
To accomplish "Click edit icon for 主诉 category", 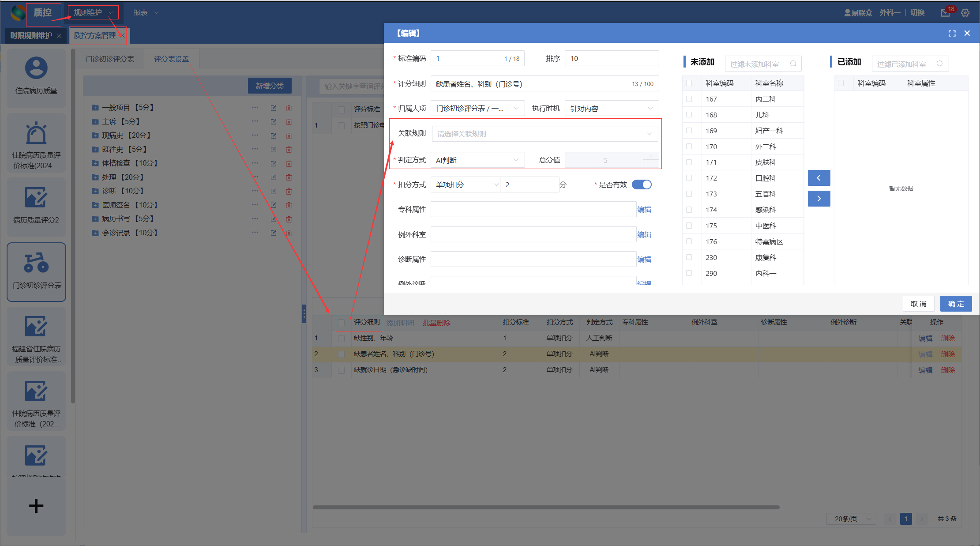I will 274,122.
